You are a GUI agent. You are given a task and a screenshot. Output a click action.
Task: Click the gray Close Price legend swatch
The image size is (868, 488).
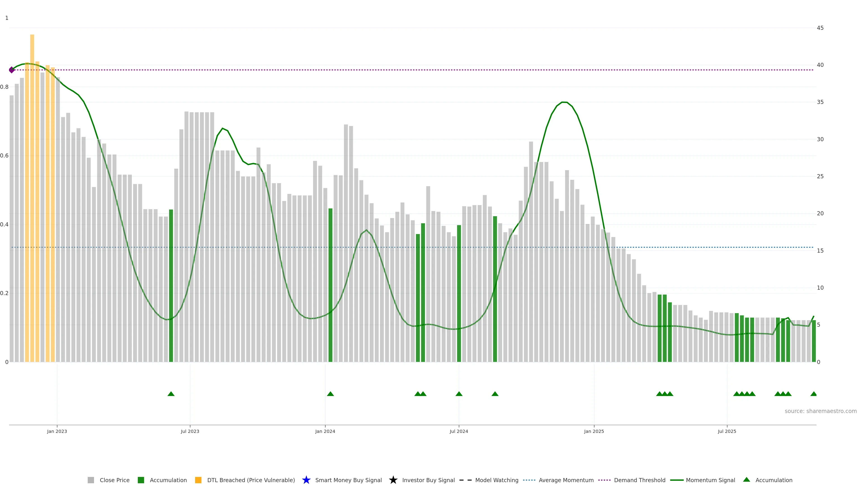91,480
